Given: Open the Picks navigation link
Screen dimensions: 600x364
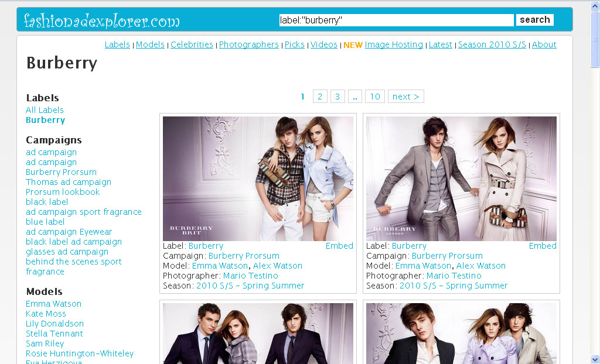Looking at the screenshot, I should 295,44.
